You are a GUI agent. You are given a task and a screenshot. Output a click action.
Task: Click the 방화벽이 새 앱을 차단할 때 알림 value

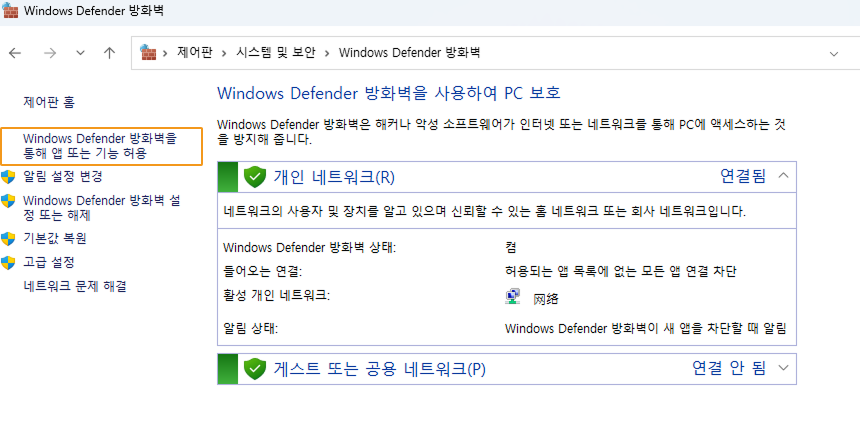coord(646,329)
